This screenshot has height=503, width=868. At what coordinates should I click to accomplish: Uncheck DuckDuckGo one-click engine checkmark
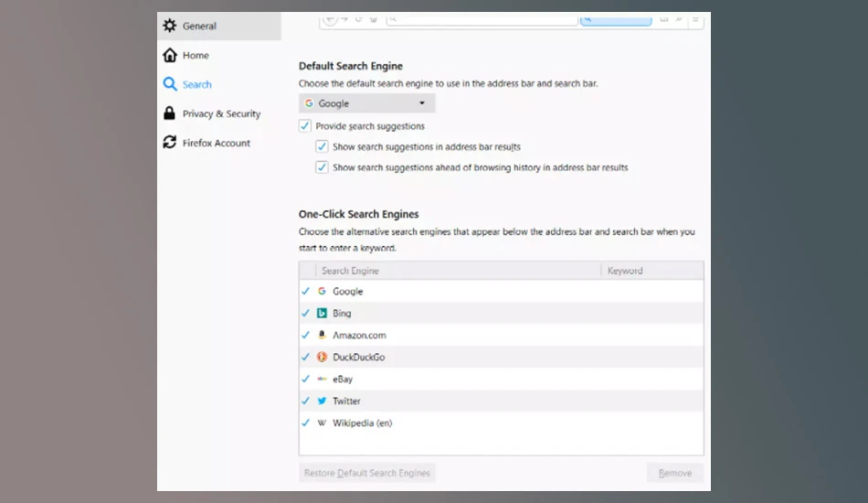[x=305, y=357]
